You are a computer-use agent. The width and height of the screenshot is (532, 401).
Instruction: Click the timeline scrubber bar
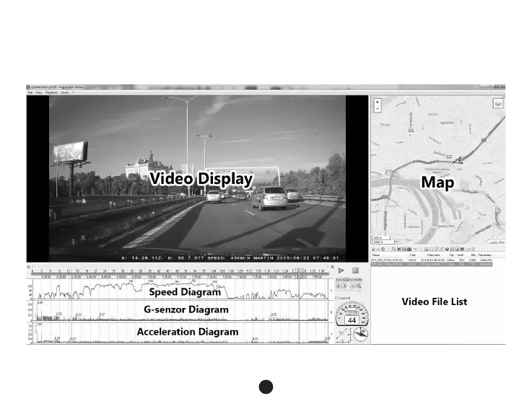click(x=180, y=274)
